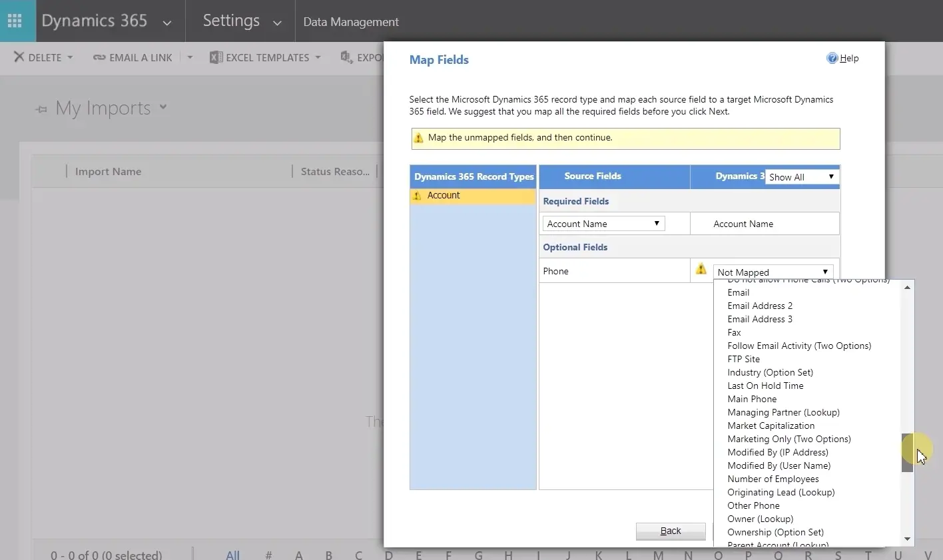The image size is (943, 560).
Task: Select Originating Lead (Lookup)
Action: pyautogui.click(x=781, y=492)
